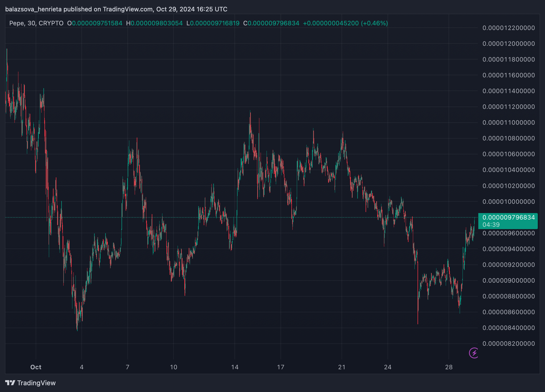Screen dimensions: 545x392
Task: Click the High value 0.000009803054 in legend
Action: click(x=156, y=23)
